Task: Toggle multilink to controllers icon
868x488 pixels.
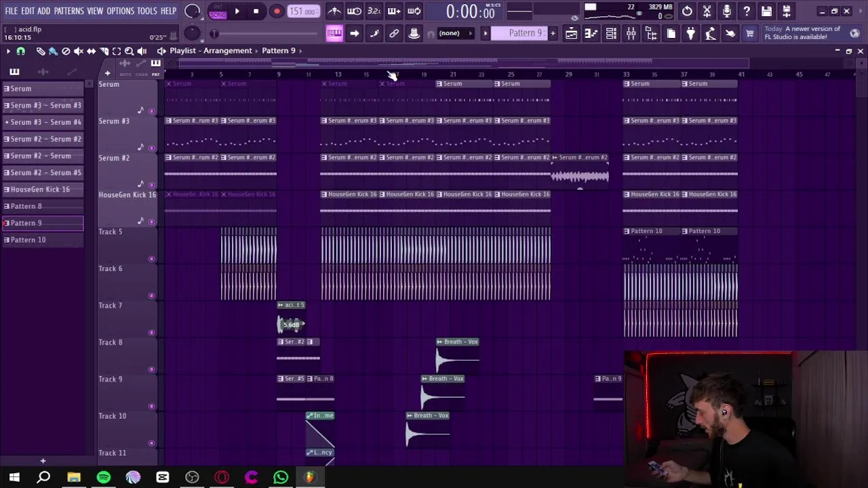Action: point(414,34)
